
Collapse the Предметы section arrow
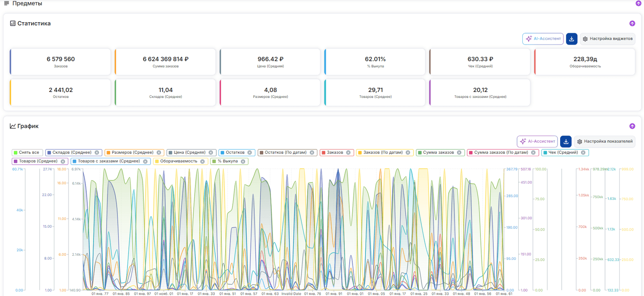click(639, 3)
